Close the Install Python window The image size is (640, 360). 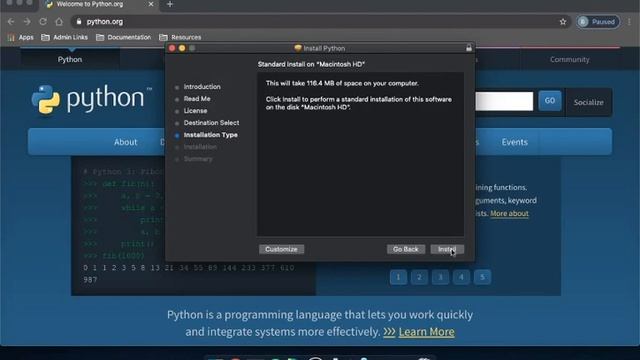(172, 48)
